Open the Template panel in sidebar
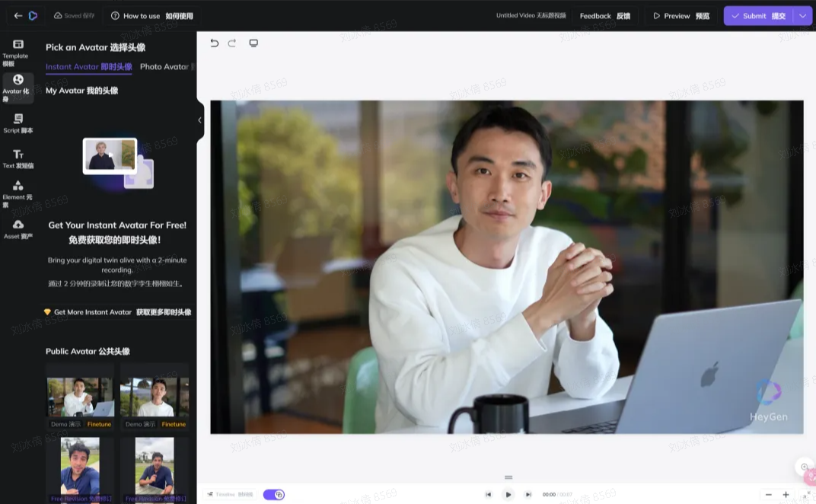 point(18,50)
